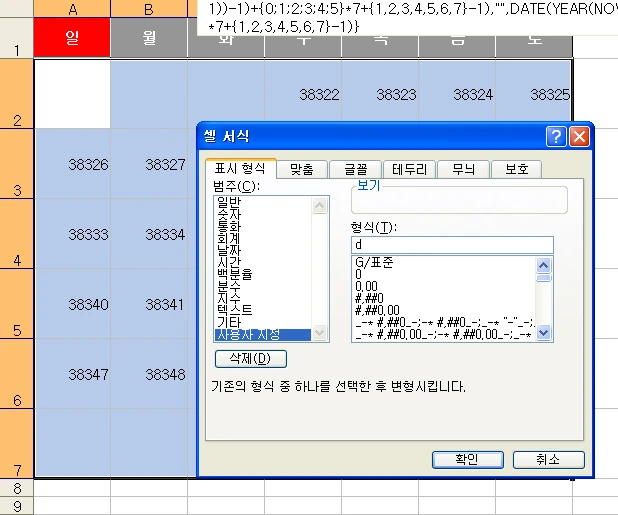Select row 6 header
618x515 pixels.
click(x=17, y=374)
